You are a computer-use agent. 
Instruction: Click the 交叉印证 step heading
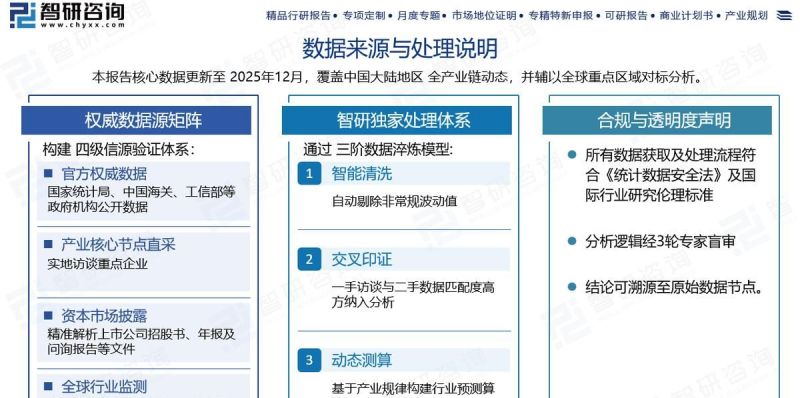tap(362, 259)
